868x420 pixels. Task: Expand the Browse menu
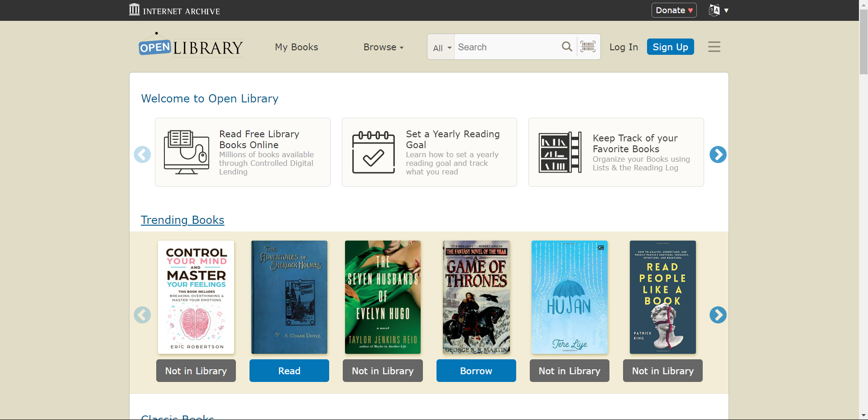[x=383, y=47]
